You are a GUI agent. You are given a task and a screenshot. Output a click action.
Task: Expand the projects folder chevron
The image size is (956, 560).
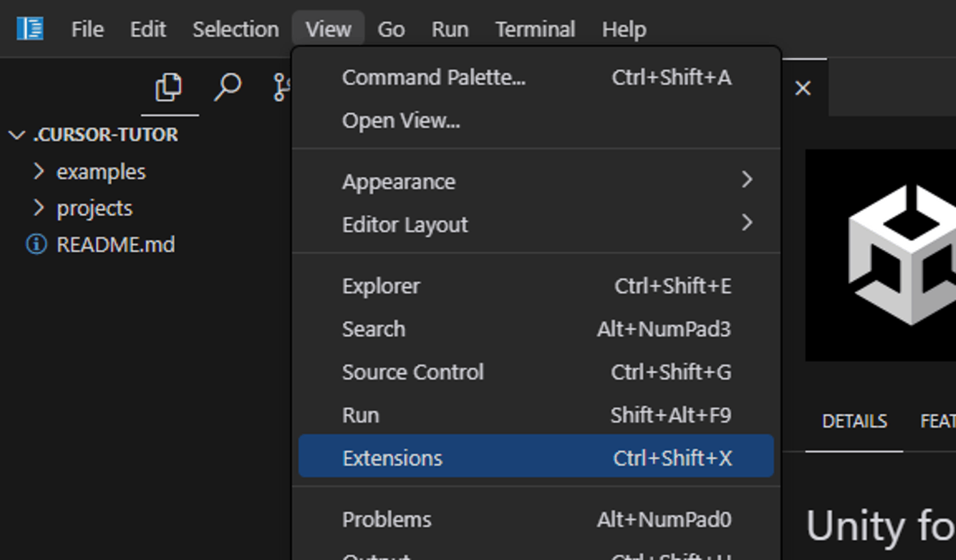click(x=39, y=208)
